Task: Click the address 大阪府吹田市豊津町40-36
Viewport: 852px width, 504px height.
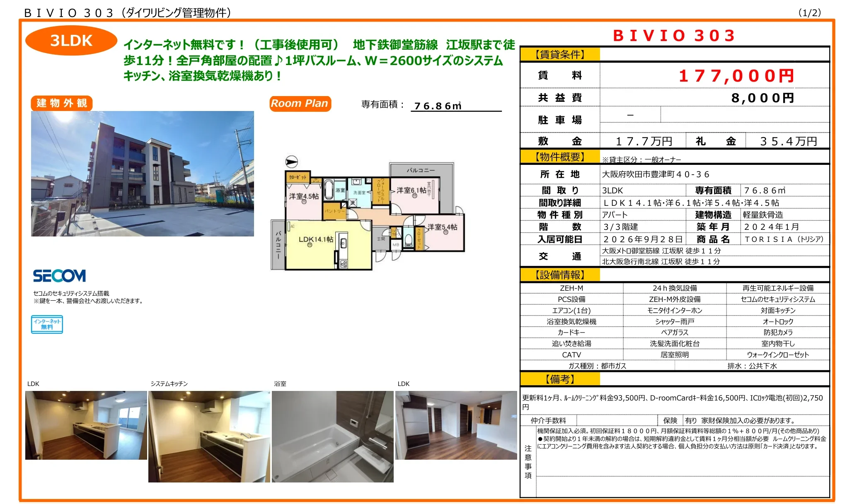Action: (656, 174)
